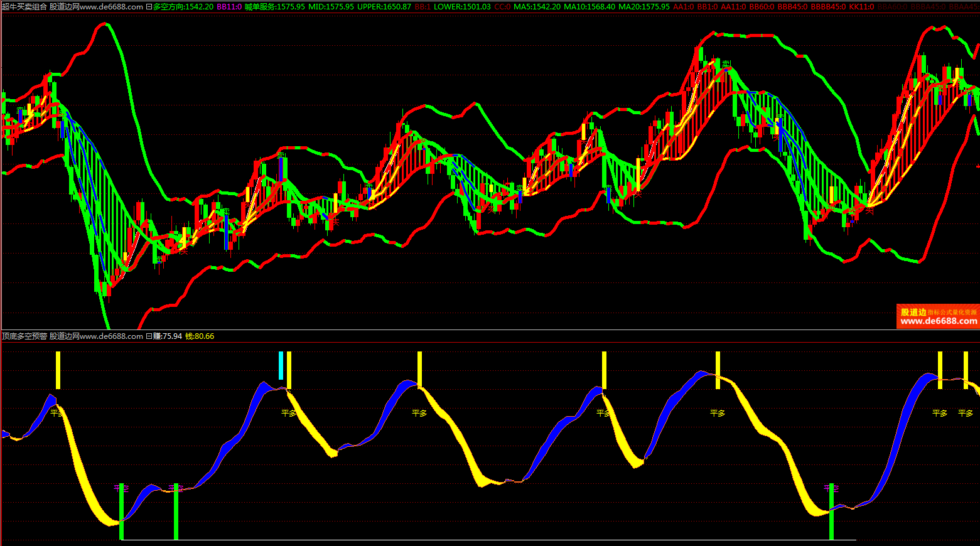Collapse the box icon before 多空方向

click(149, 7)
